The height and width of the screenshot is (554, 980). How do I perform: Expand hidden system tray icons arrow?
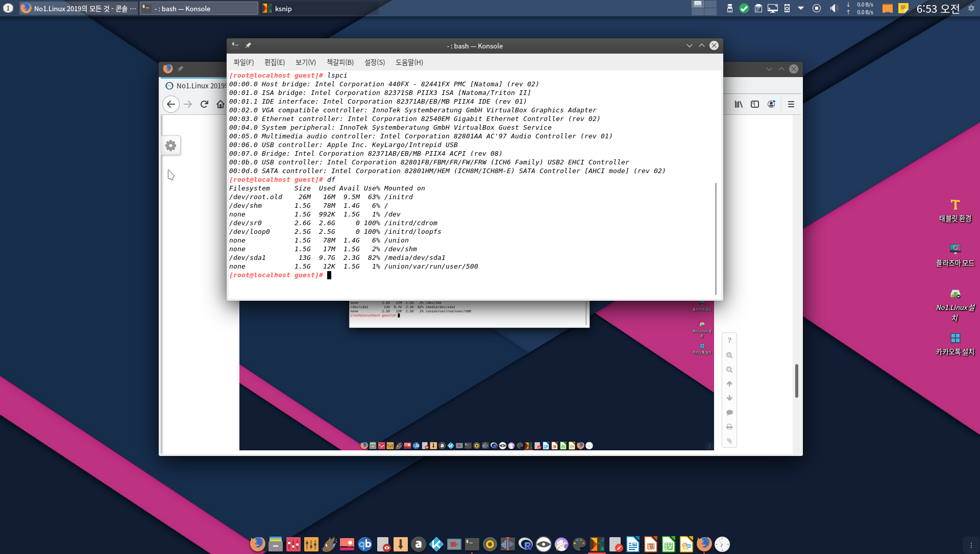coord(801,8)
